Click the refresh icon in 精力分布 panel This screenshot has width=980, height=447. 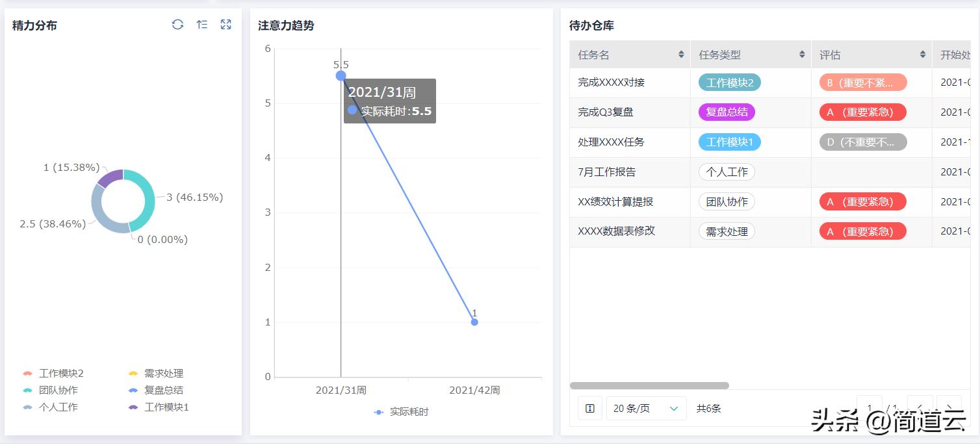(177, 25)
